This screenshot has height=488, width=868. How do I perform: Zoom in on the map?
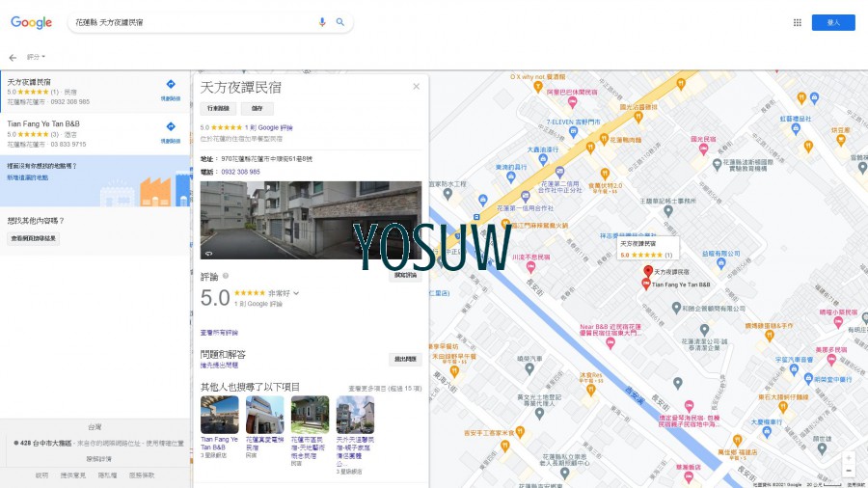pyautogui.click(x=848, y=457)
